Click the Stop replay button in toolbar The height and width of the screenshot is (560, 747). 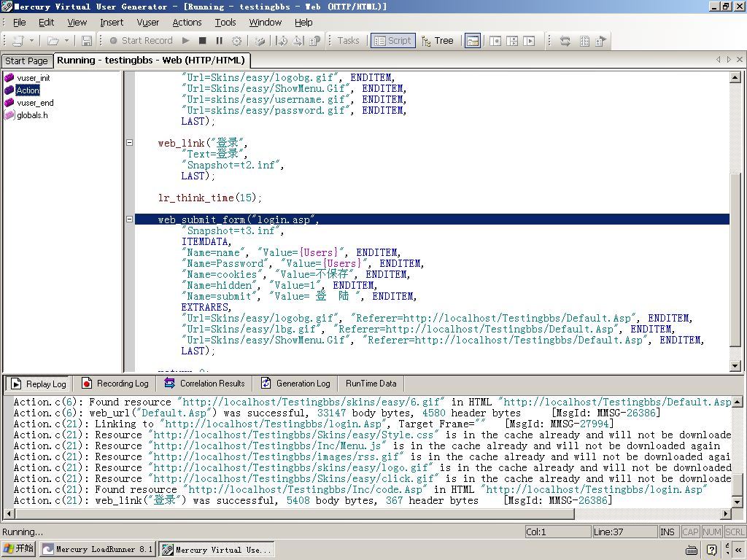tap(203, 41)
